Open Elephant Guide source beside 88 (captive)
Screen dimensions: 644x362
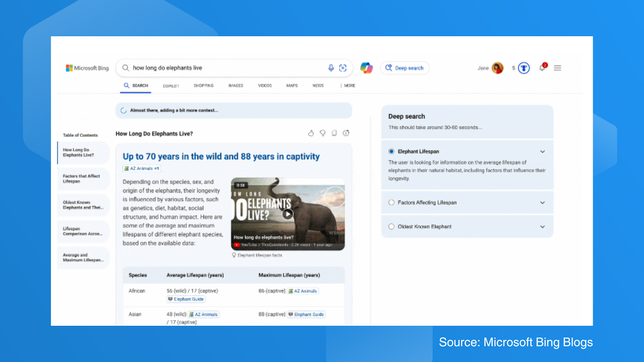point(306,315)
